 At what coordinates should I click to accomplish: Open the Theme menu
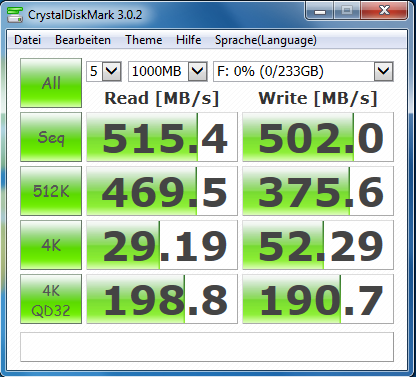coord(144,40)
